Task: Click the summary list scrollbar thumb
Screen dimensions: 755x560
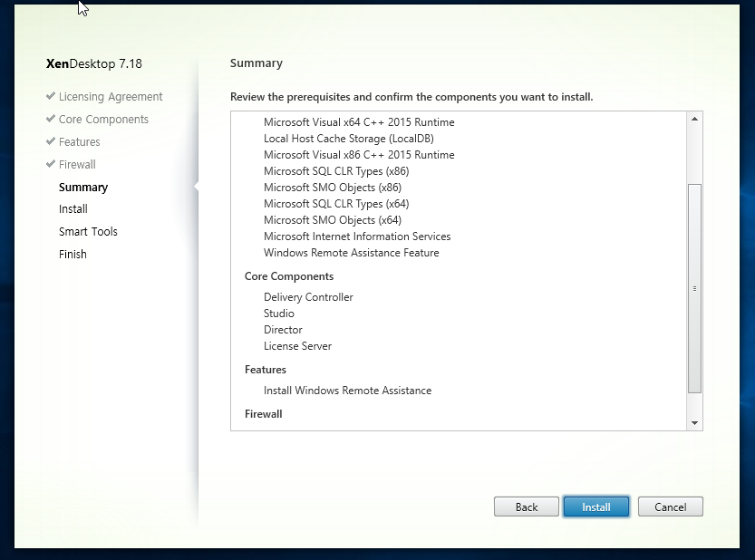Action: (x=694, y=288)
